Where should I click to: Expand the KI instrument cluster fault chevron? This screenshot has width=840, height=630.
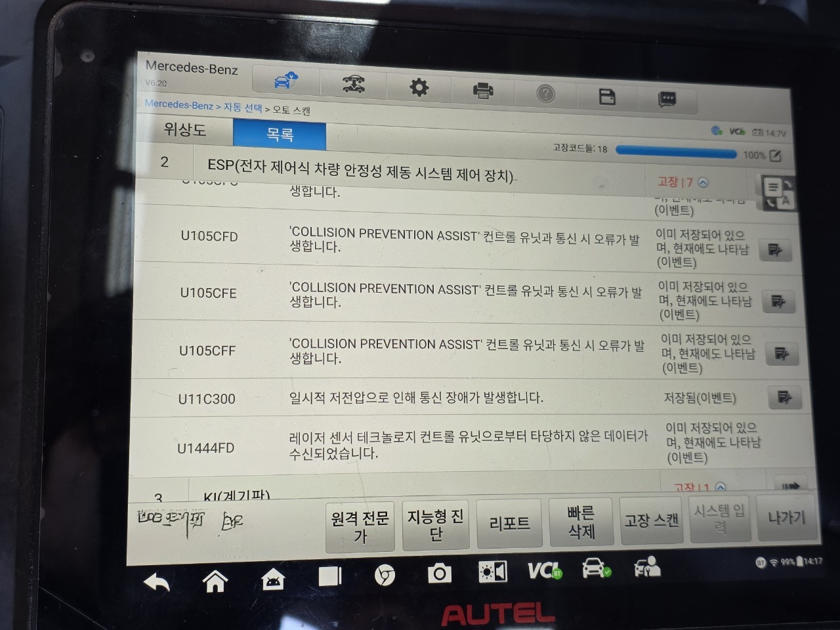point(721,488)
